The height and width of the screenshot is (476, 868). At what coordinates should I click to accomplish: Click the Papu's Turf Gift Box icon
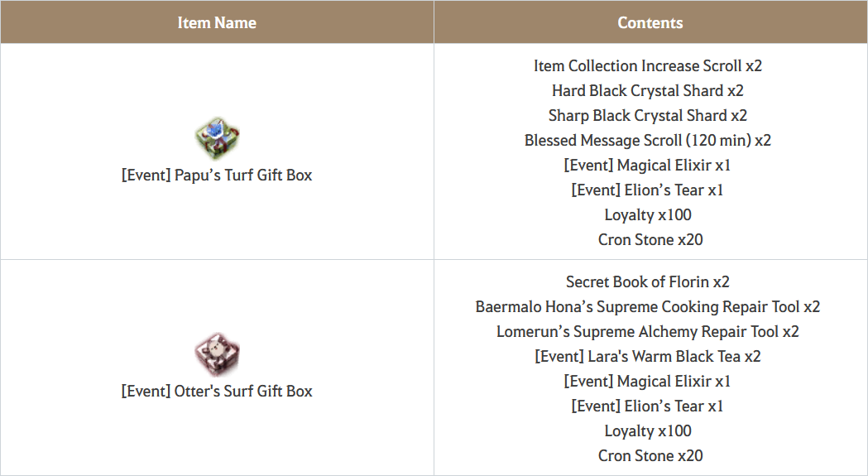[x=217, y=138]
